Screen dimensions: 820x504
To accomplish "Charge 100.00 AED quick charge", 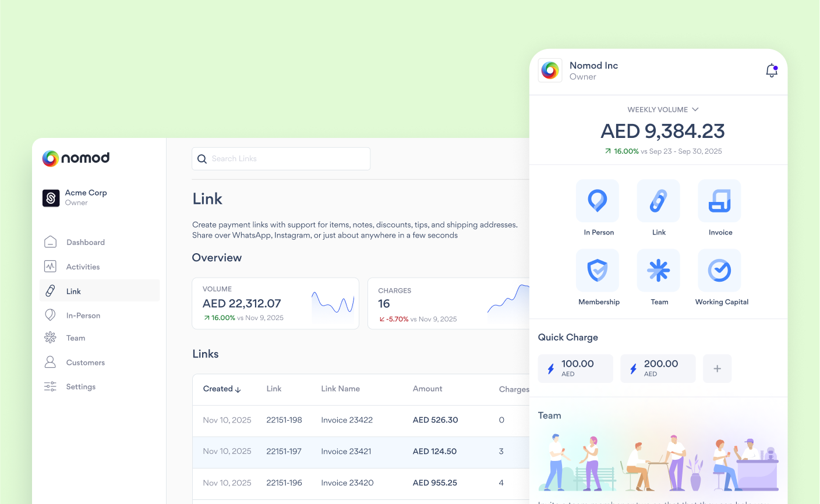I will click(575, 368).
